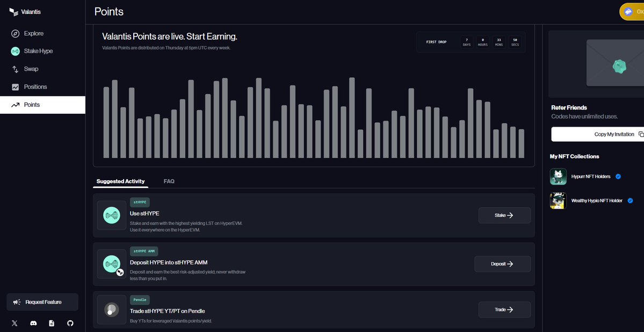Click the 'My NFT Collections' heading

(x=574, y=157)
